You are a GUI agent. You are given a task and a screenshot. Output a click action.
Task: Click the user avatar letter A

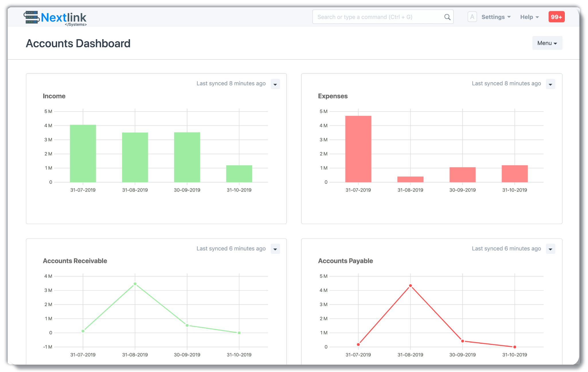[x=472, y=17]
